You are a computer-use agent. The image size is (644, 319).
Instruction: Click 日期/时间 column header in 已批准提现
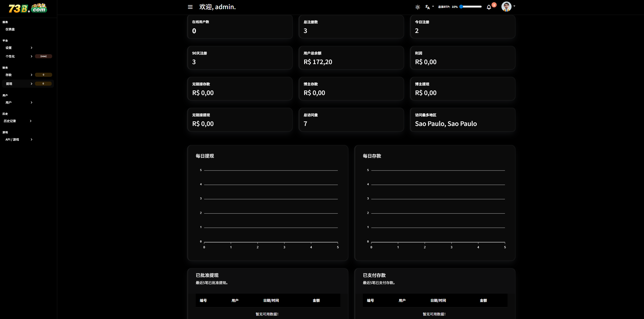coord(271,301)
